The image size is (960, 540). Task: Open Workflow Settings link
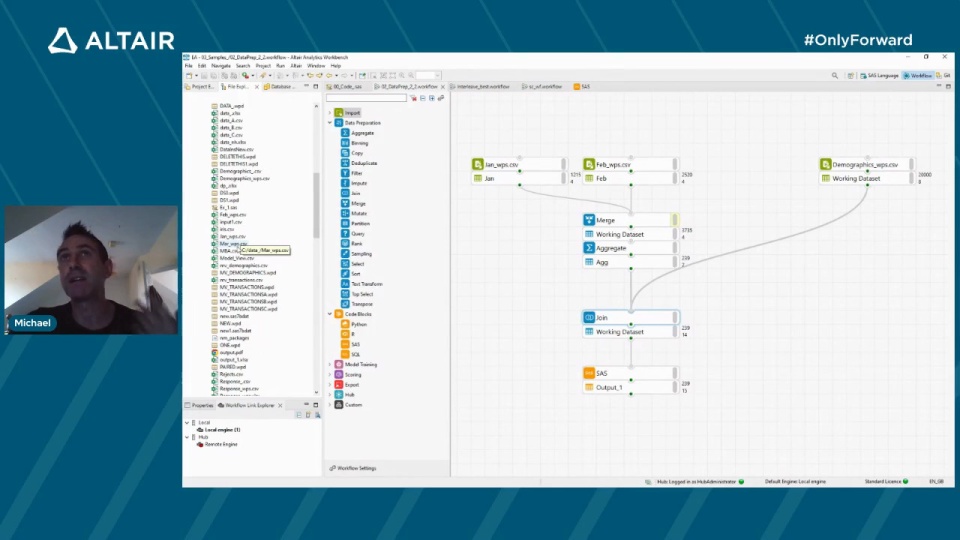coord(353,468)
